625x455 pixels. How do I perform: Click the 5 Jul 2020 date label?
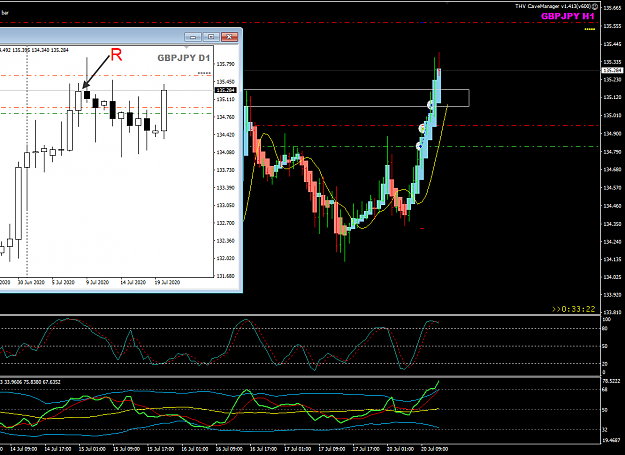[63, 282]
